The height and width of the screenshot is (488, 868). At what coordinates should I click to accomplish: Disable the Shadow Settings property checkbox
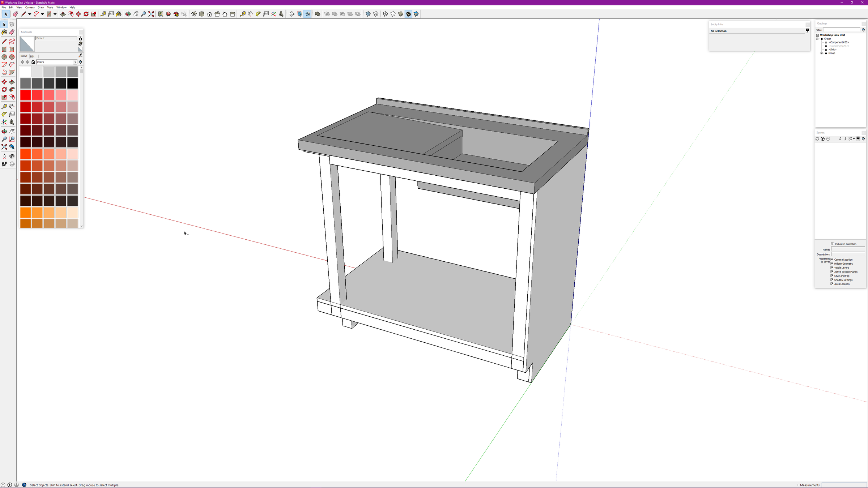click(832, 280)
